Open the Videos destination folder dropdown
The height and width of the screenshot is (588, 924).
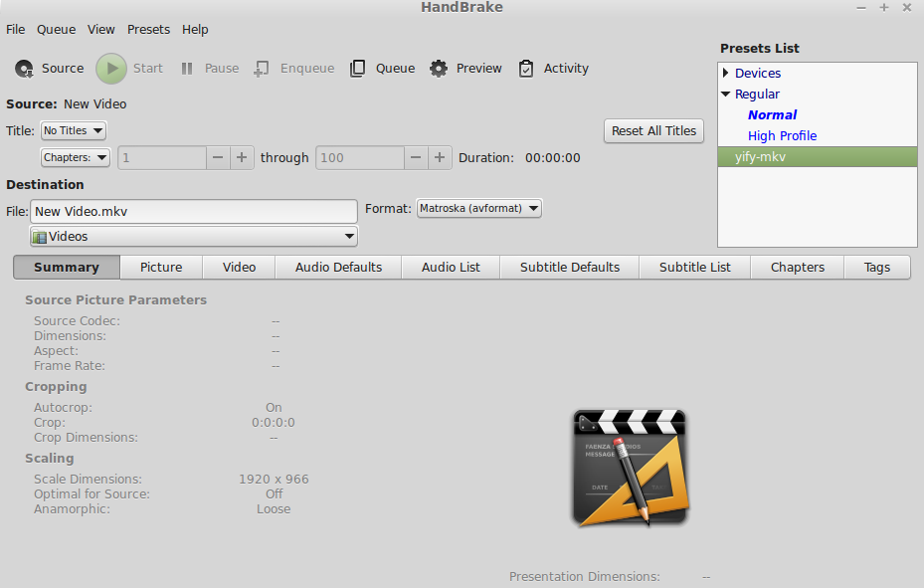194,236
